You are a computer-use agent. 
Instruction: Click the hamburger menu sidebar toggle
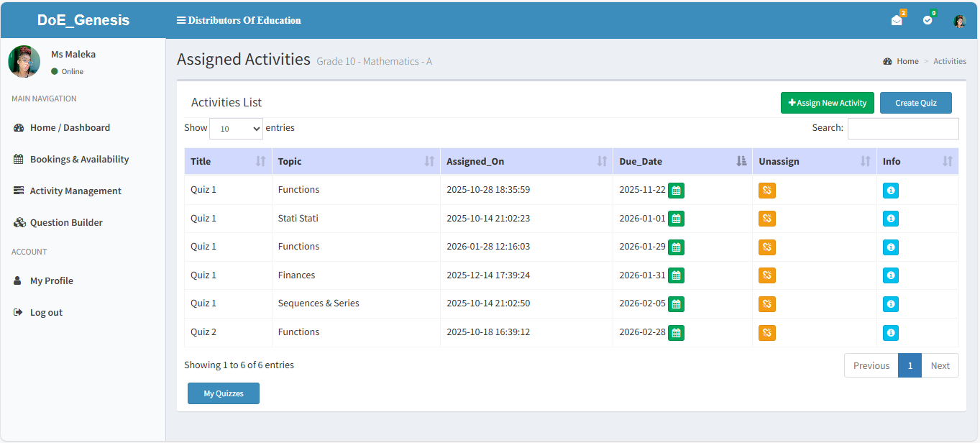click(x=181, y=20)
